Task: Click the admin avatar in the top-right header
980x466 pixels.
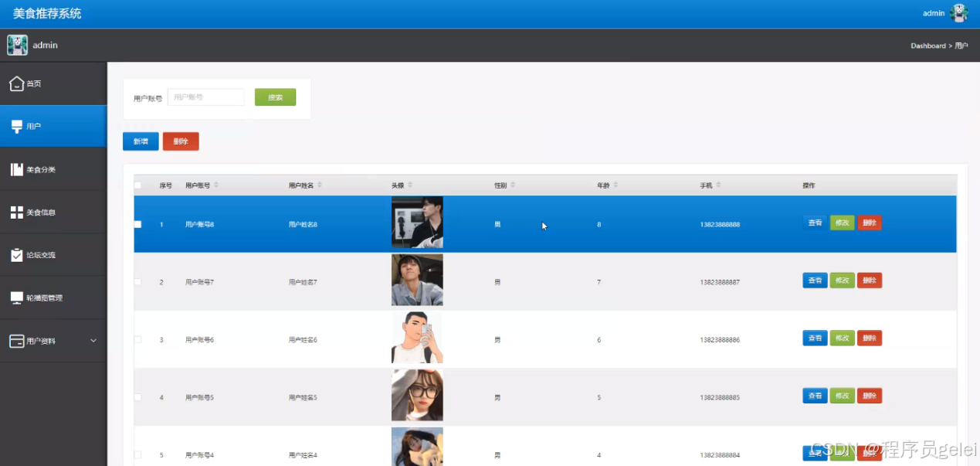Action: click(958, 13)
